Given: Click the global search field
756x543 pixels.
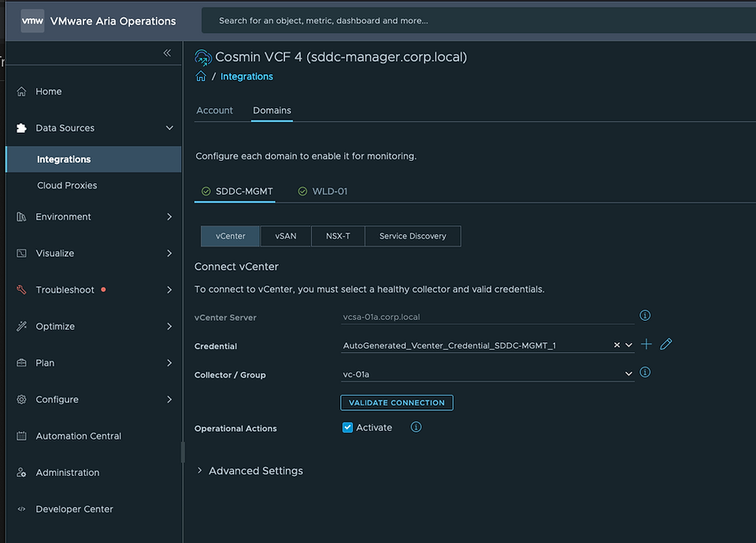Looking at the screenshot, I should [478, 20].
